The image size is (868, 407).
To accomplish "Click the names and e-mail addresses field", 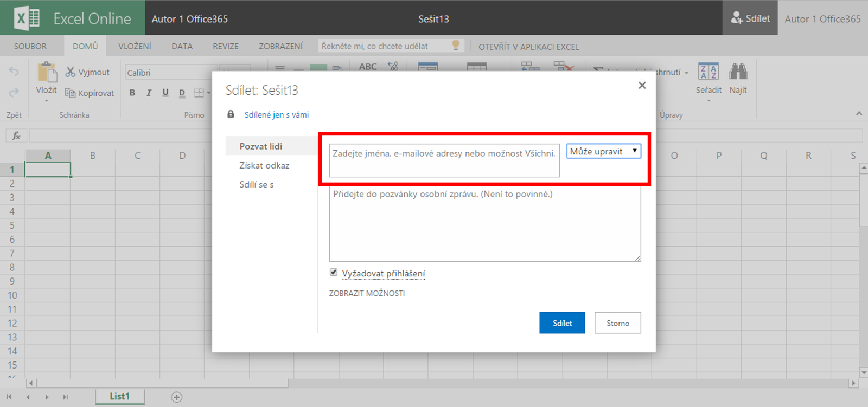I will tap(444, 160).
